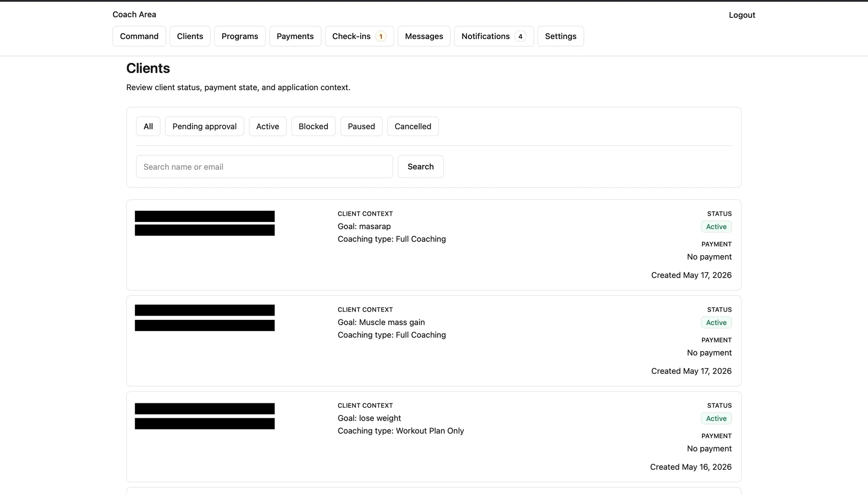The image size is (868, 495).
Task: Select text 'Goal: masarap'
Action: coord(364,226)
